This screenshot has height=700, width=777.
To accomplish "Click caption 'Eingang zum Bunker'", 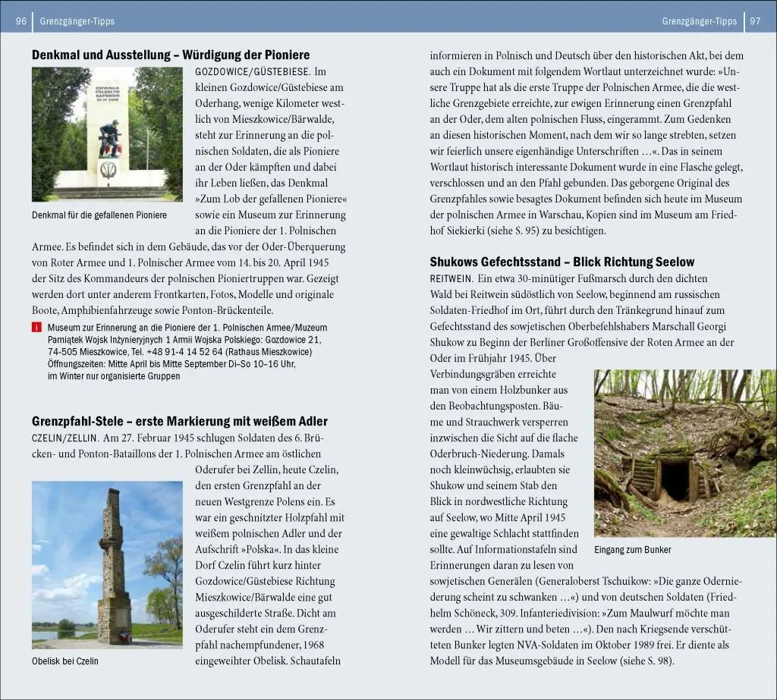I will tap(633, 550).
